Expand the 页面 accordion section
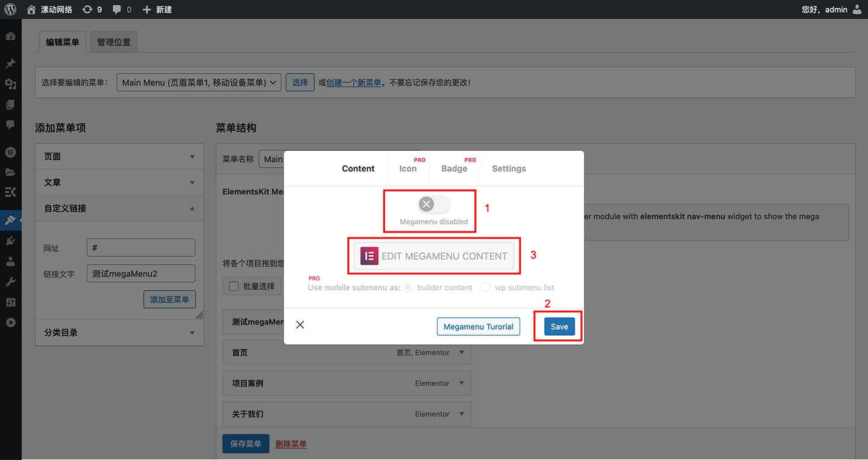The height and width of the screenshot is (460, 868). [119, 157]
